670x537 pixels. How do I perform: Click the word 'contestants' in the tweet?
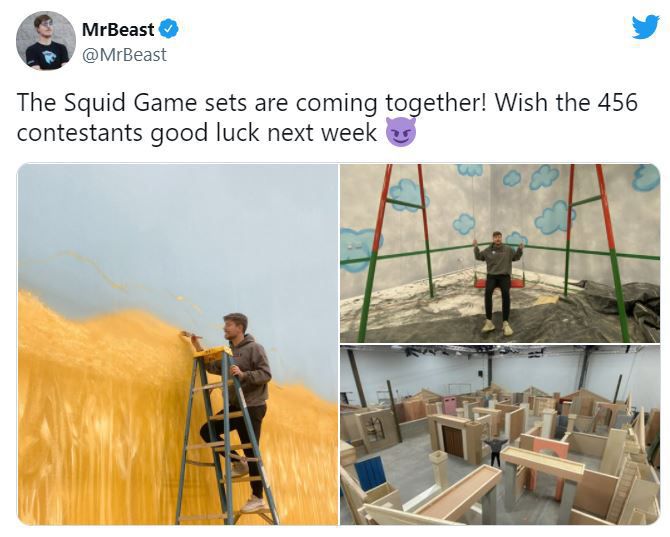point(79,132)
